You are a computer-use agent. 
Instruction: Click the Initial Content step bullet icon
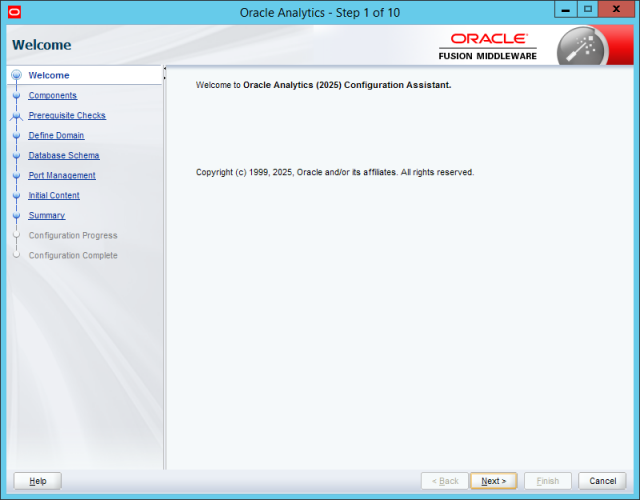(16, 196)
